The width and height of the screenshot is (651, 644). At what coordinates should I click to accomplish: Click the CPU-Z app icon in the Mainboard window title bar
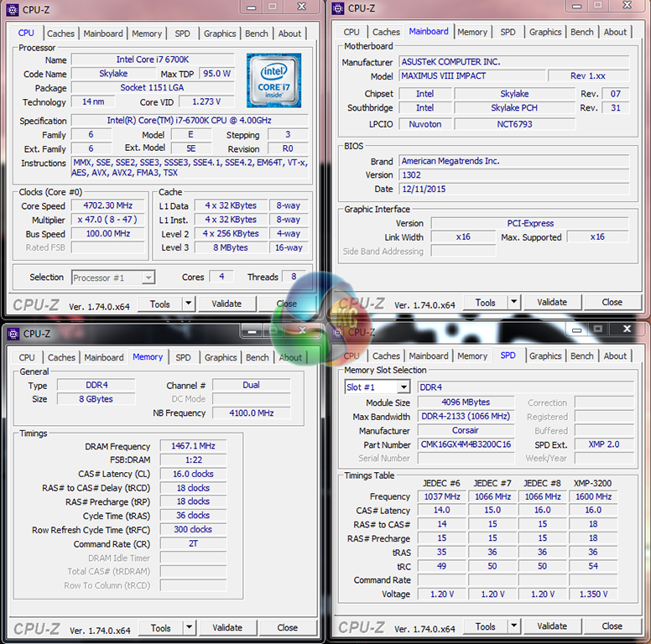[338, 8]
